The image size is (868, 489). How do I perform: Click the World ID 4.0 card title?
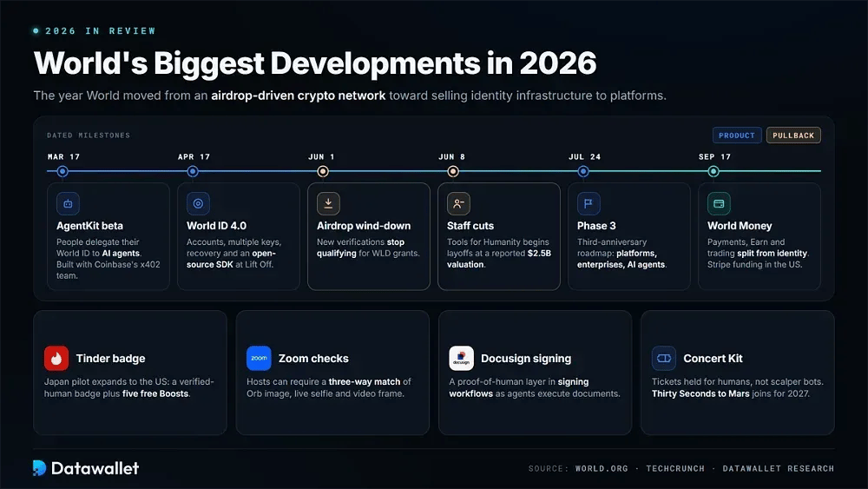point(216,226)
